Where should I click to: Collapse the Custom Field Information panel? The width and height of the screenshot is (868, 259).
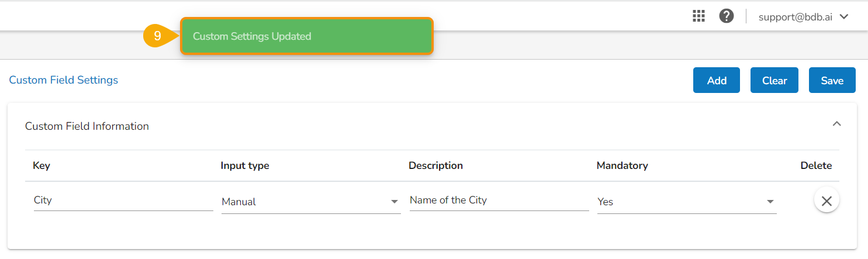click(836, 124)
